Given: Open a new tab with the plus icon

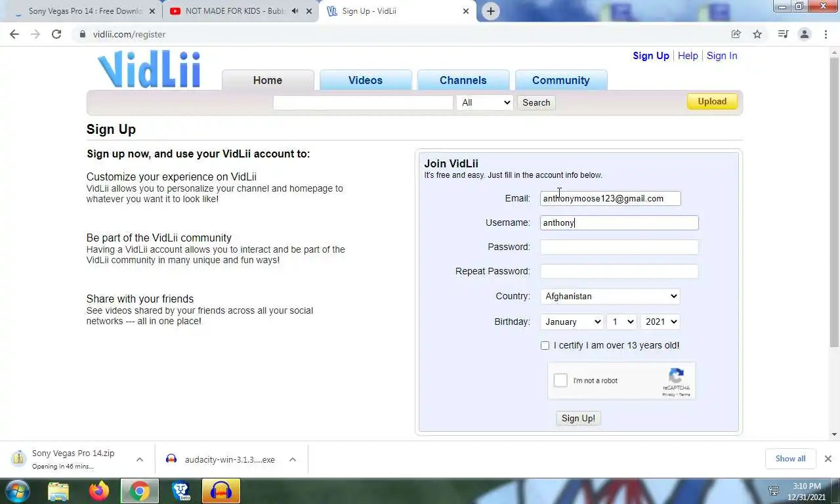Looking at the screenshot, I should tap(490, 11).
